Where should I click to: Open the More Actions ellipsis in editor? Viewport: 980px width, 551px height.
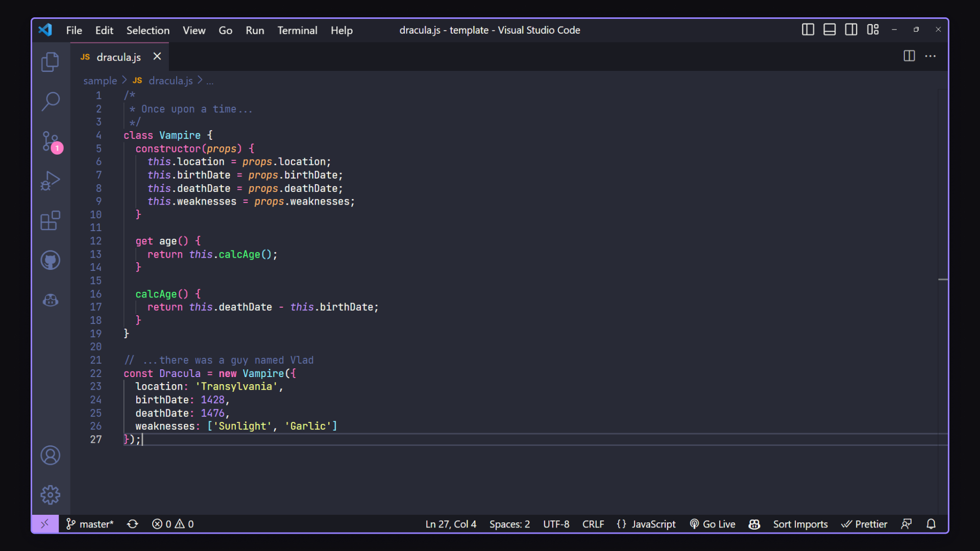click(930, 56)
